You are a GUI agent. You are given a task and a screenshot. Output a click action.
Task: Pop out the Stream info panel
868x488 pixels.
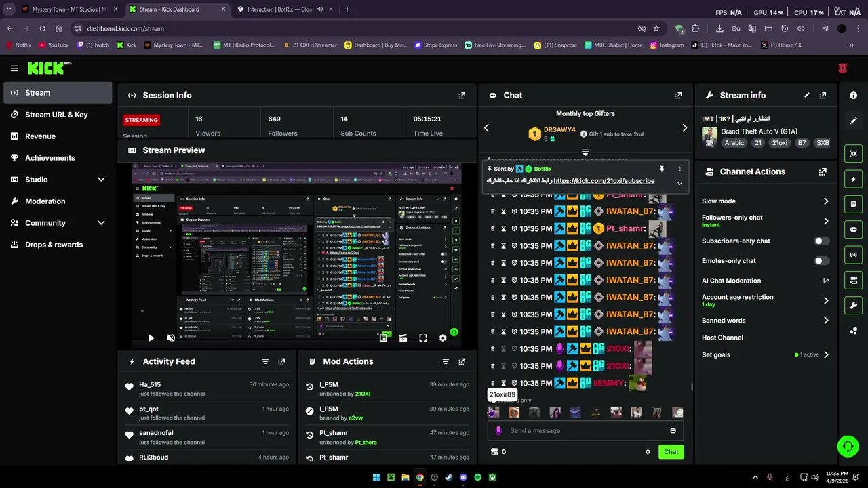click(x=823, y=96)
